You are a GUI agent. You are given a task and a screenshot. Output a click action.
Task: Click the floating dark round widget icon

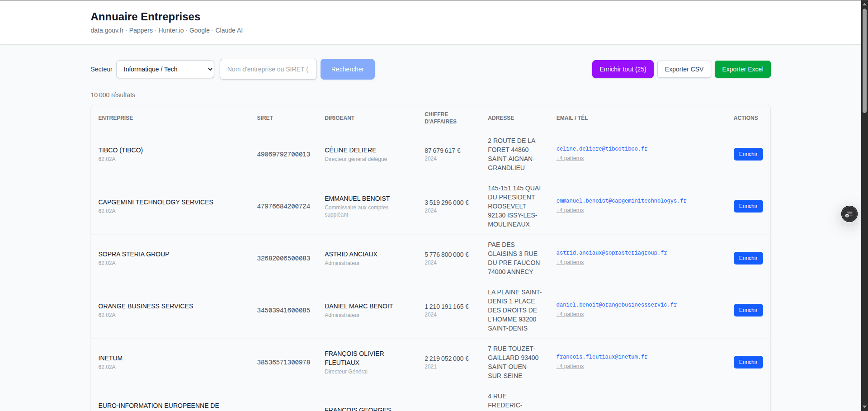tap(849, 214)
